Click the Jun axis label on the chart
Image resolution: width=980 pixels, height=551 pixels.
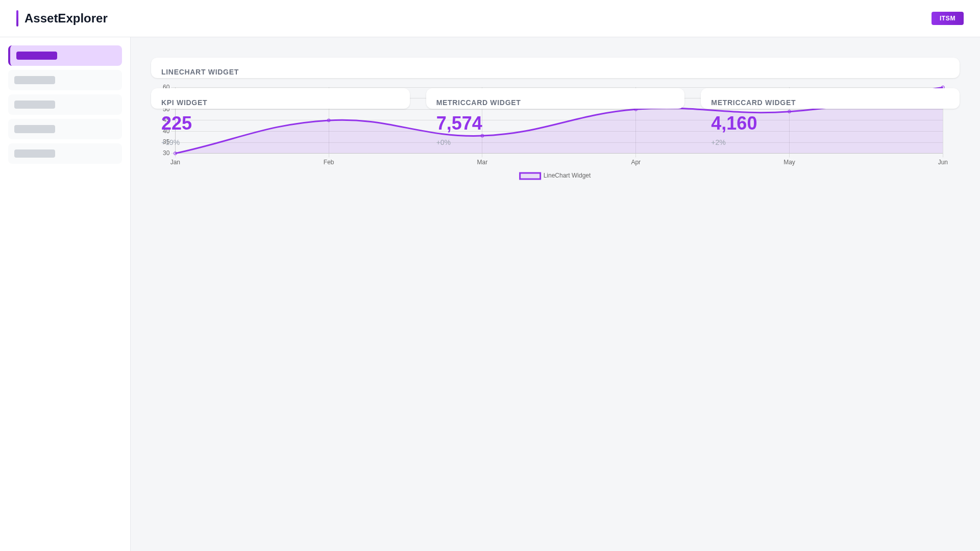pyautogui.click(x=943, y=162)
